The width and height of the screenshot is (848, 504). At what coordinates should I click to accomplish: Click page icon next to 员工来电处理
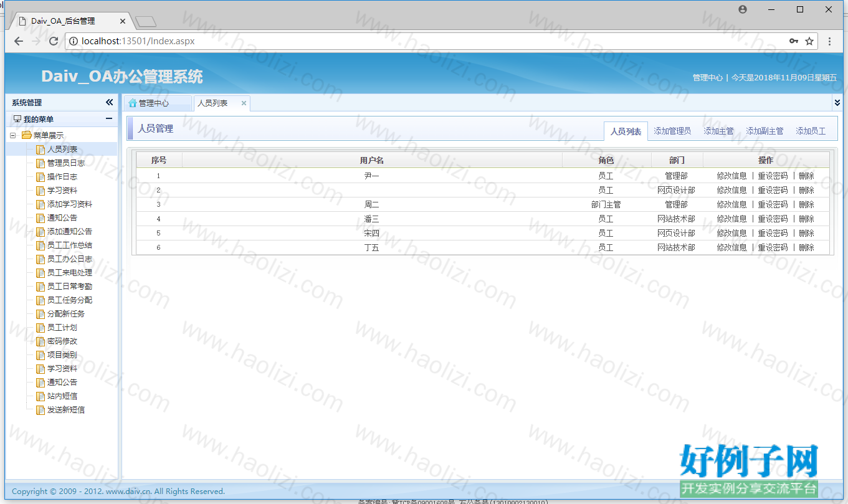click(x=40, y=273)
